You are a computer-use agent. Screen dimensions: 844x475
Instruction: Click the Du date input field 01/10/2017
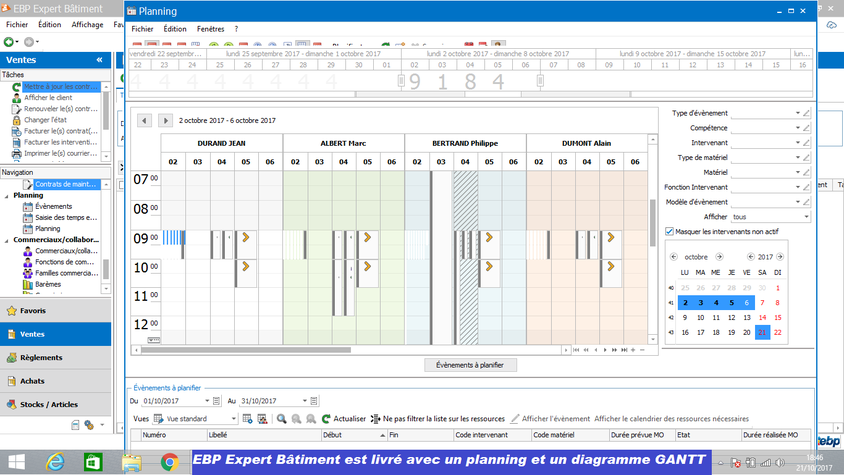click(x=173, y=401)
